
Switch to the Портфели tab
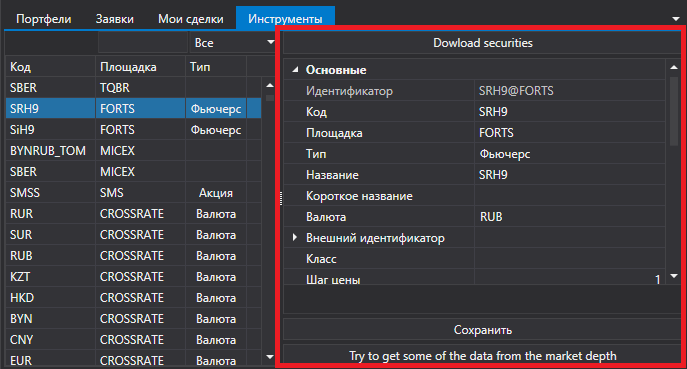(43, 19)
